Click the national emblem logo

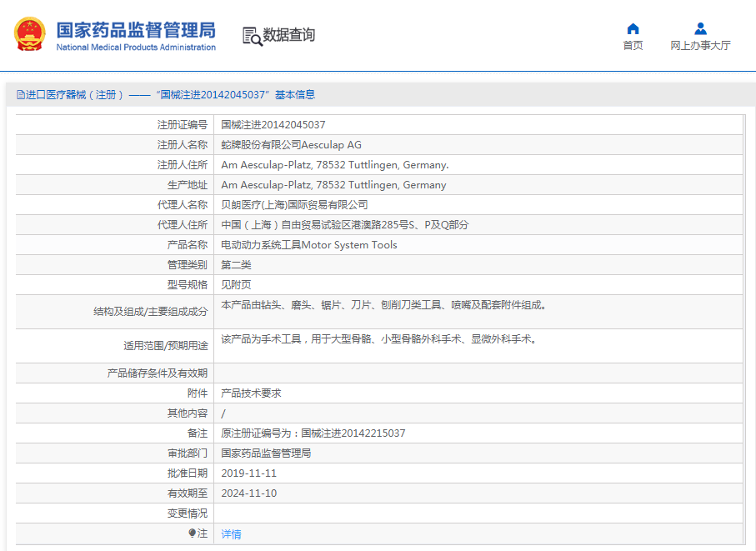pyautogui.click(x=30, y=35)
